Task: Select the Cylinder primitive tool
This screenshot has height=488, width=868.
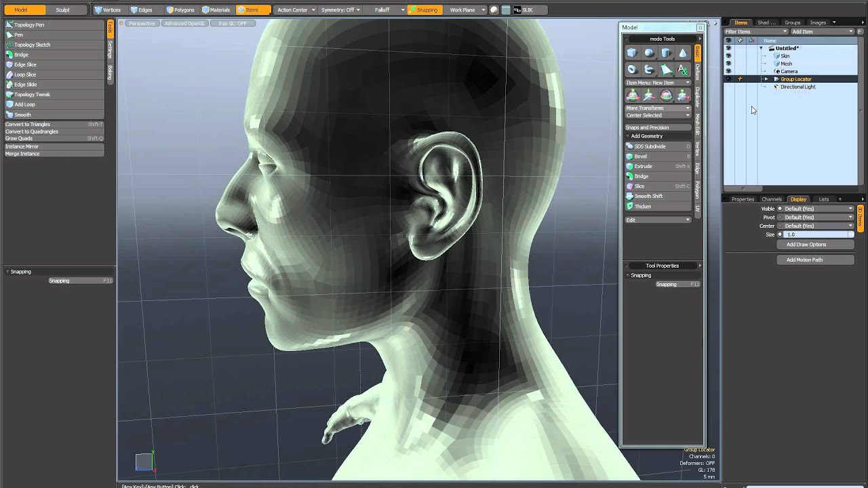Action: click(666, 53)
